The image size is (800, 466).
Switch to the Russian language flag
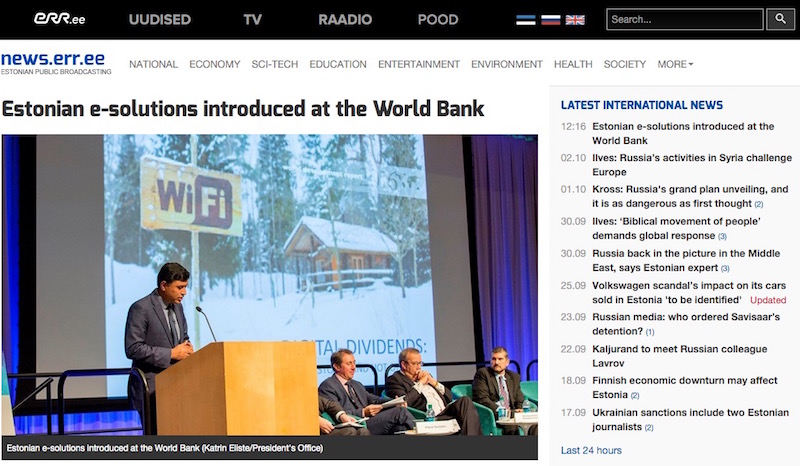click(551, 20)
